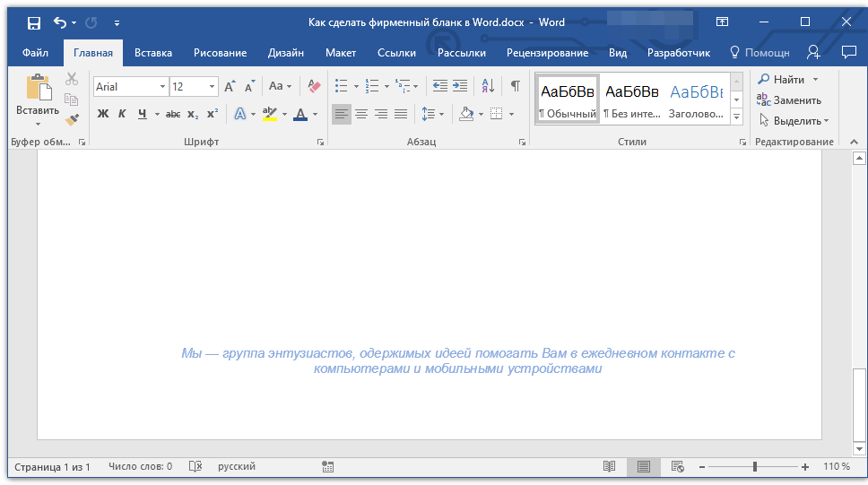Viewport: 868px width, 485px height.
Task: Click the Increase Indent icon
Action: 460,86
